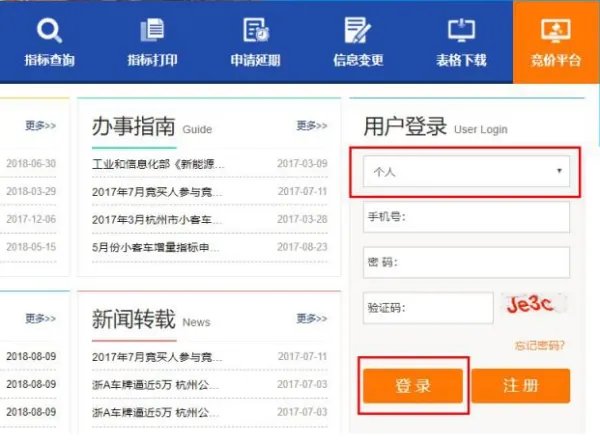The image size is (600, 444).
Task: Open last 浙A车牌逼近5万 news item
Action: tap(156, 413)
